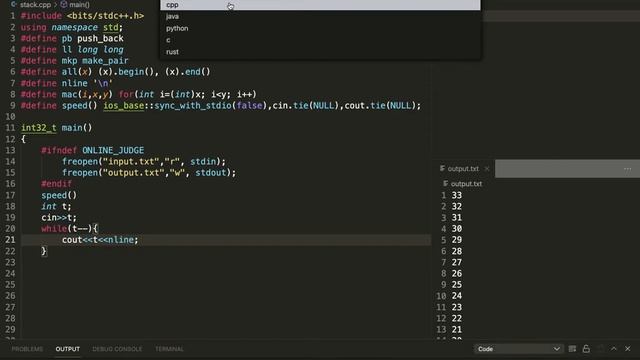The height and width of the screenshot is (360, 640).
Task: Click the '#define all(x)' macro line
Action: click(116, 72)
